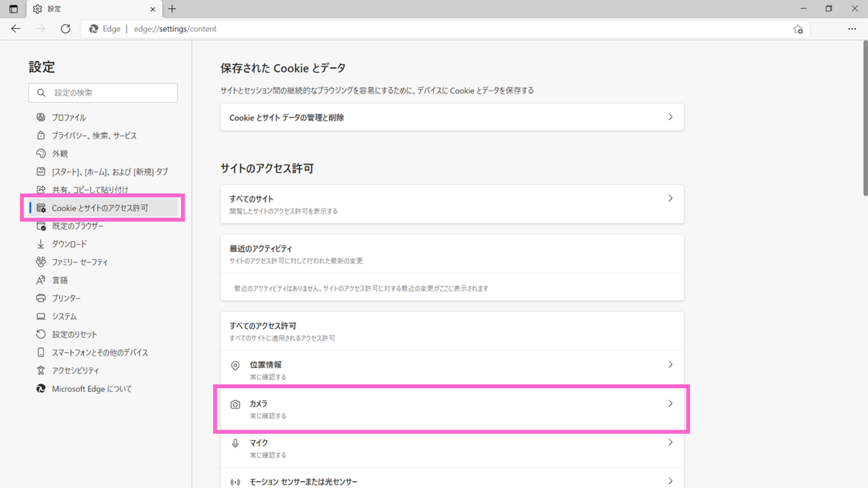Click the motion sensor icon in the list
This screenshot has height=488, width=868.
point(235,481)
